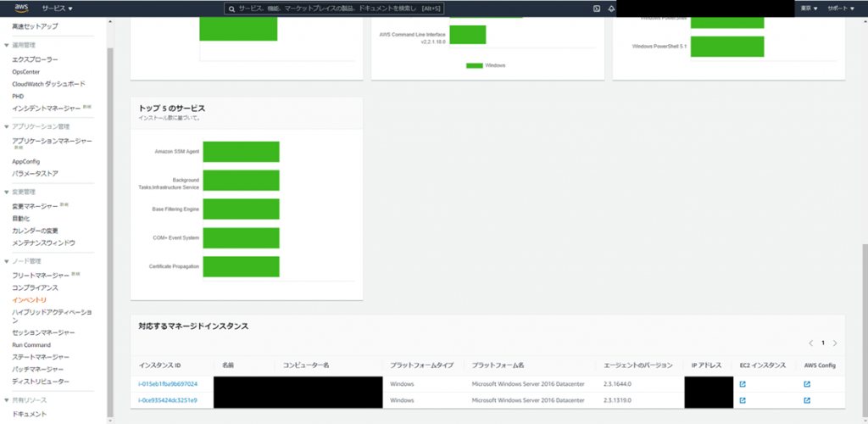Click the Amazon SSM Agent green bar
868x424 pixels.
242,152
